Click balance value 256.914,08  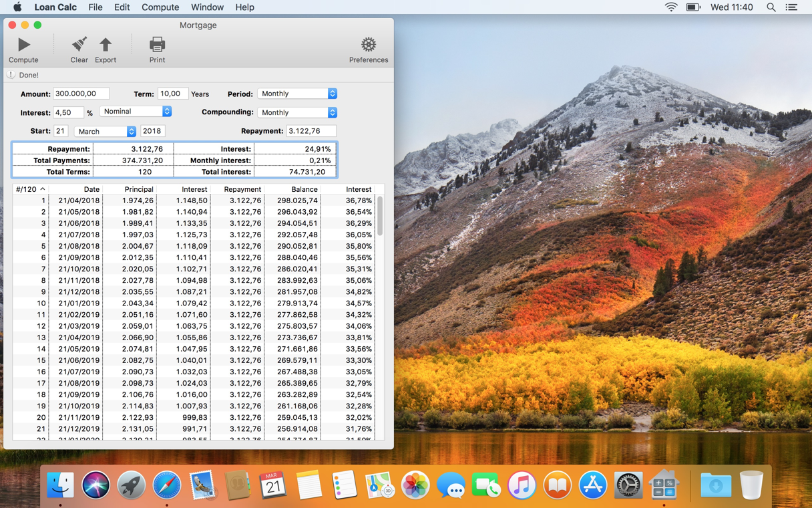(x=297, y=429)
